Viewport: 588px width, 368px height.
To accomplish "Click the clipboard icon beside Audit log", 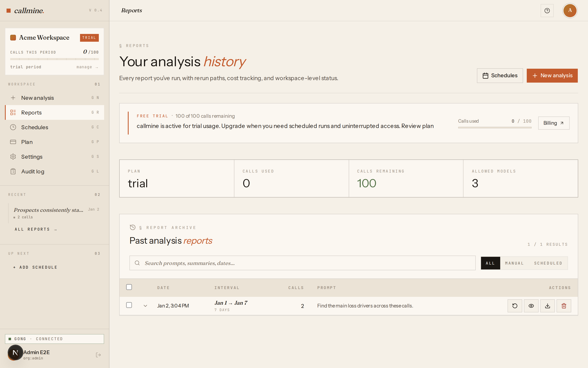I will pyautogui.click(x=13, y=171).
